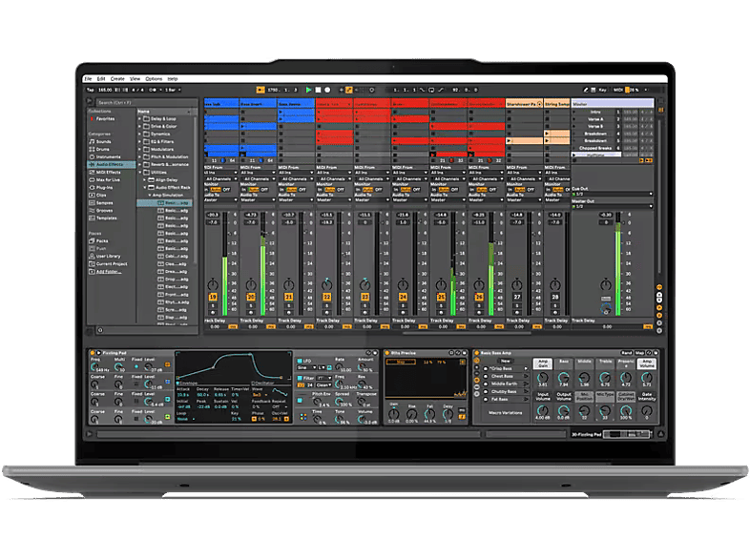Open the File menu
Screen dimensions: 750x560
(x=88, y=79)
